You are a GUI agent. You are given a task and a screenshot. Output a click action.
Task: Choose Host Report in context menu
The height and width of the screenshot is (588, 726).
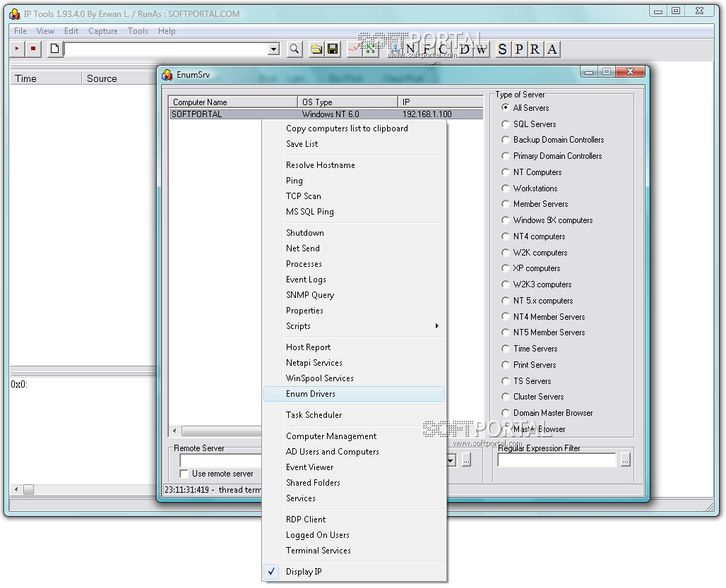(355, 347)
